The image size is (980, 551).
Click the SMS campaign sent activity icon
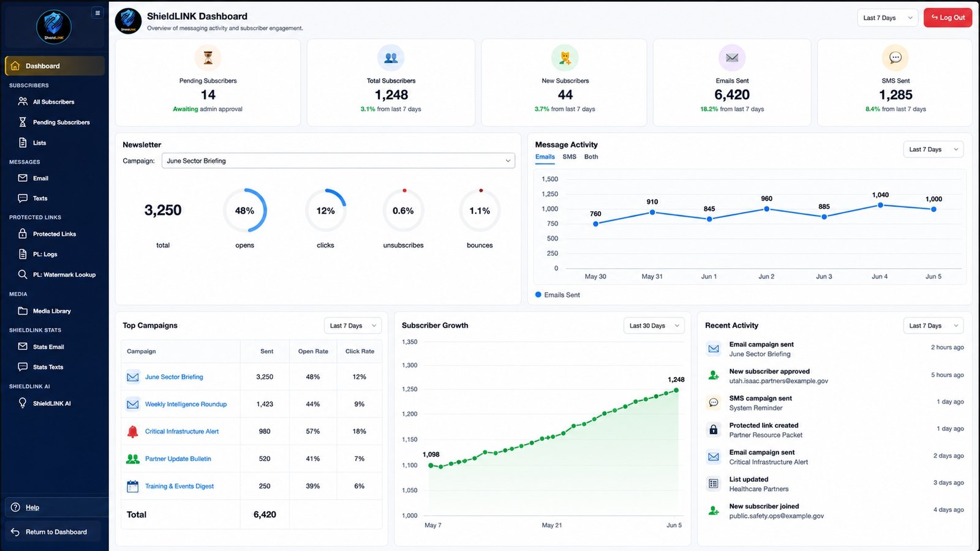pyautogui.click(x=714, y=403)
